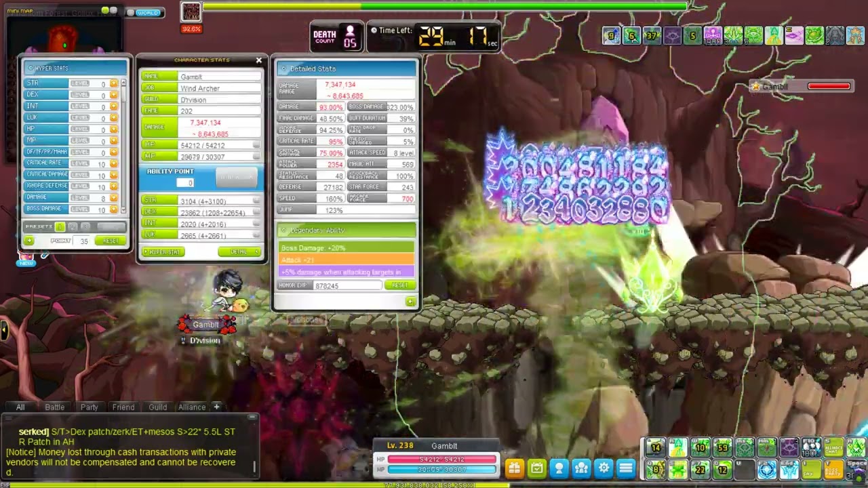This screenshot has height=488, width=868.
Task: Use the quick slot skill showing 12
Action: [722, 470]
